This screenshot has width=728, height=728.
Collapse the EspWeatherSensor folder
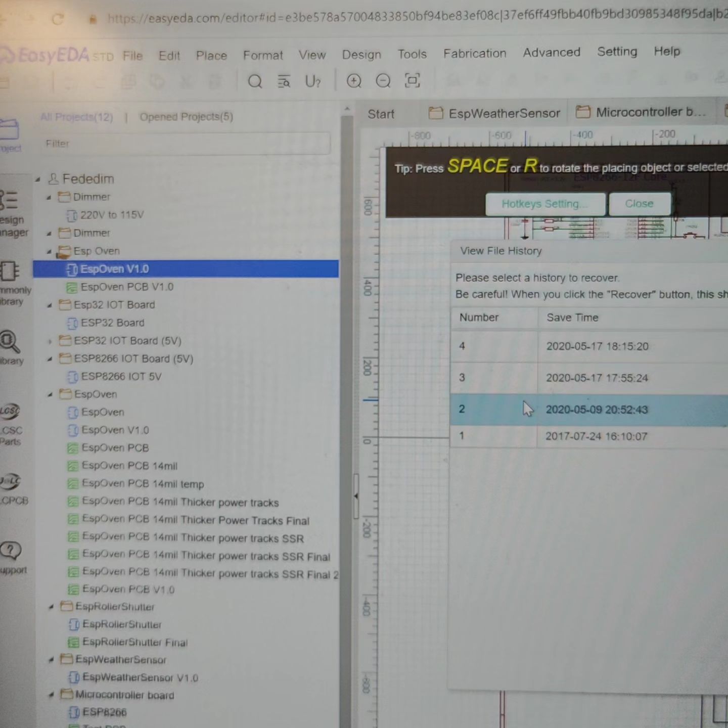[51, 660]
